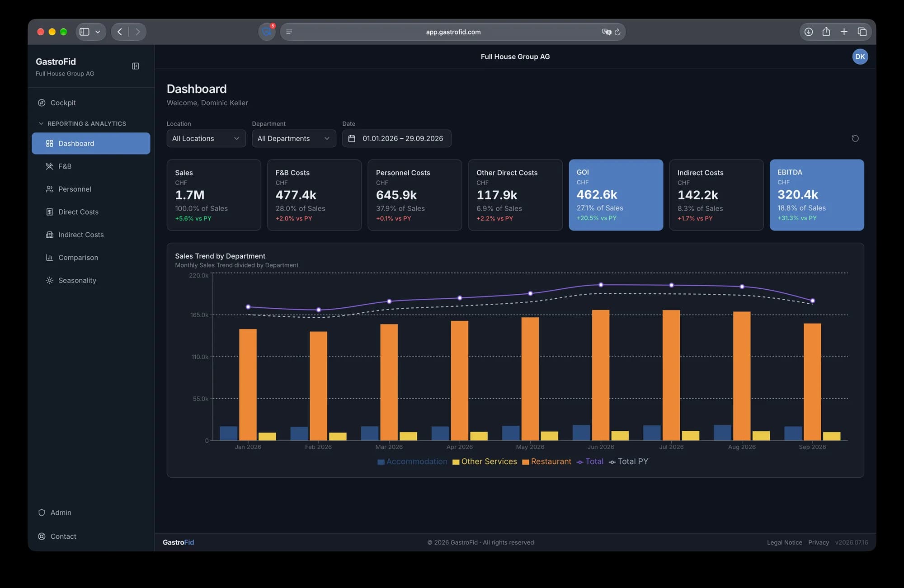Click the Sep 2026 Total data point
Image resolution: width=904 pixels, height=588 pixels.
point(812,301)
